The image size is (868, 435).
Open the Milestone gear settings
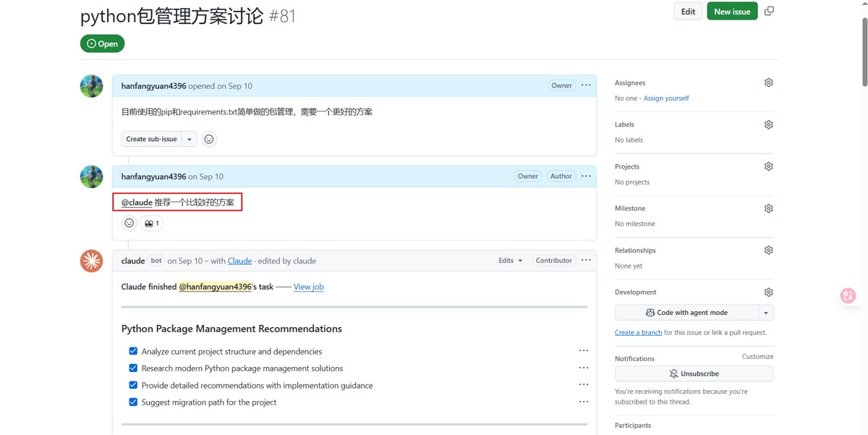(x=768, y=208)
